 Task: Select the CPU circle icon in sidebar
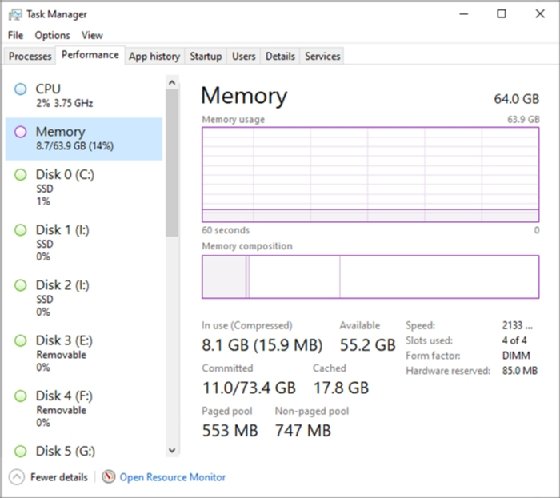coord(20,89)
